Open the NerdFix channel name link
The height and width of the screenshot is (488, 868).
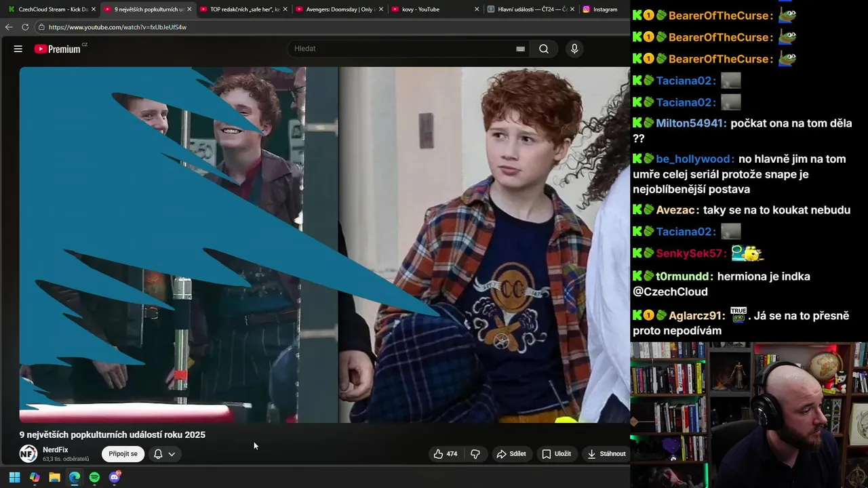[x=56, y=450]
